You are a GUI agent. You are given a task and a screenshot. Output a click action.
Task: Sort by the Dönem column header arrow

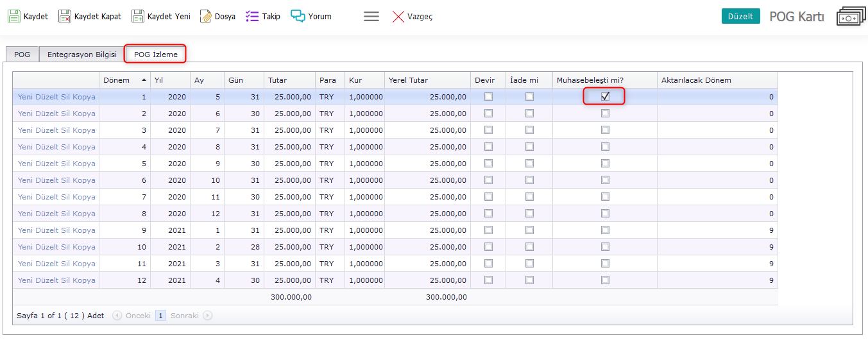click(144, 80)
